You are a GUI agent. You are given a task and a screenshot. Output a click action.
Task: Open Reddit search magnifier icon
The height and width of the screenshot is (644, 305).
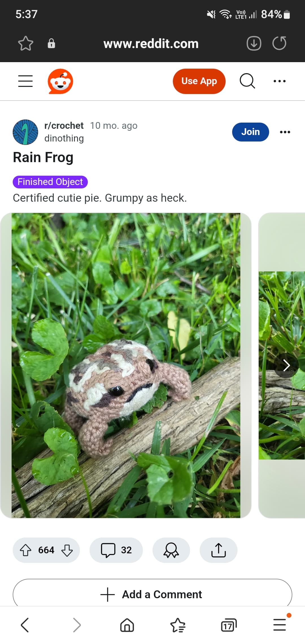point(247,81)
